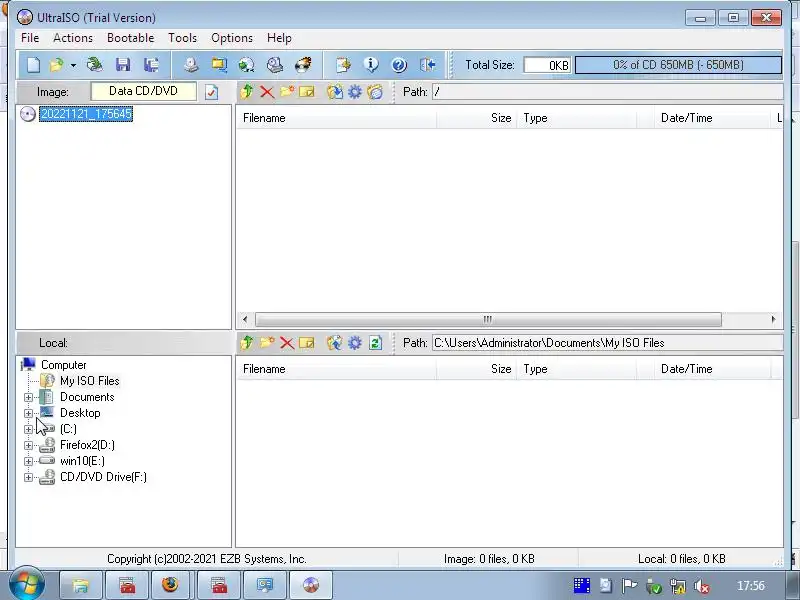The height and width of the screenshot is (600, 800).
Task: Click the Total Size 0KB field
Action: 547,65
